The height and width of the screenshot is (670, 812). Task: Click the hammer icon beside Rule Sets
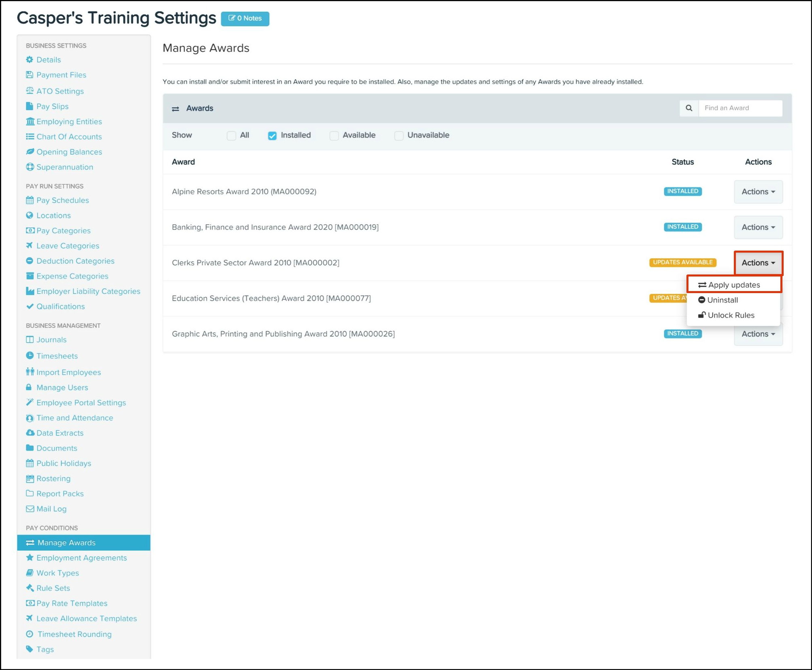(x=30, y=588)
